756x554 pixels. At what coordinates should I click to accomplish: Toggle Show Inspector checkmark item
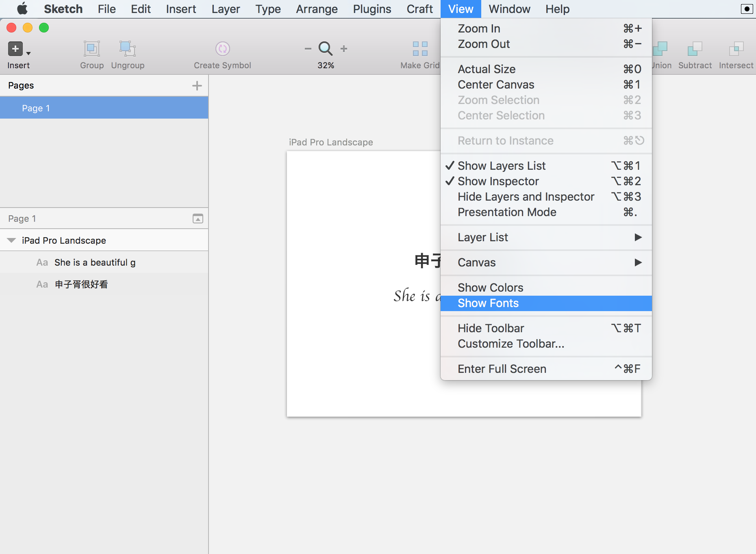pos(546,181)
